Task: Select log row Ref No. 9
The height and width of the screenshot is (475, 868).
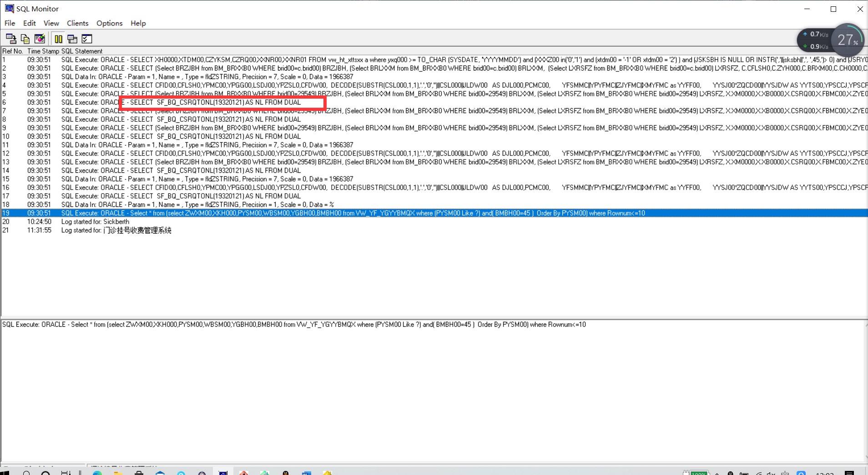Action: [434, 128]
